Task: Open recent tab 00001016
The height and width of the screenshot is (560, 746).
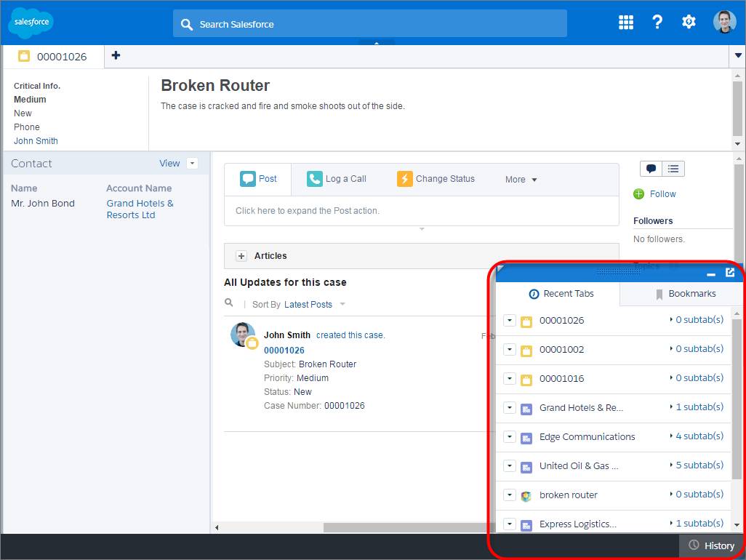Action: (561, 379)
